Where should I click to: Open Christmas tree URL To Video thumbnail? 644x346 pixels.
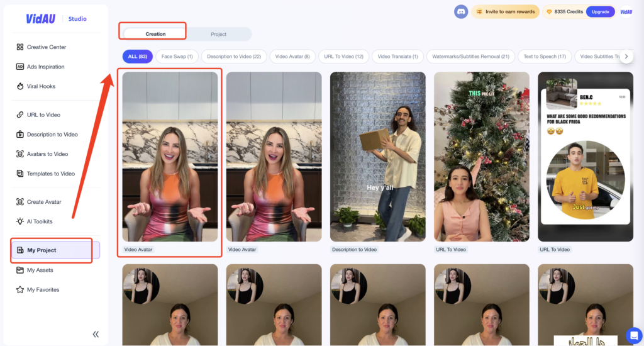pyautogui.click(x=482, y=157)
